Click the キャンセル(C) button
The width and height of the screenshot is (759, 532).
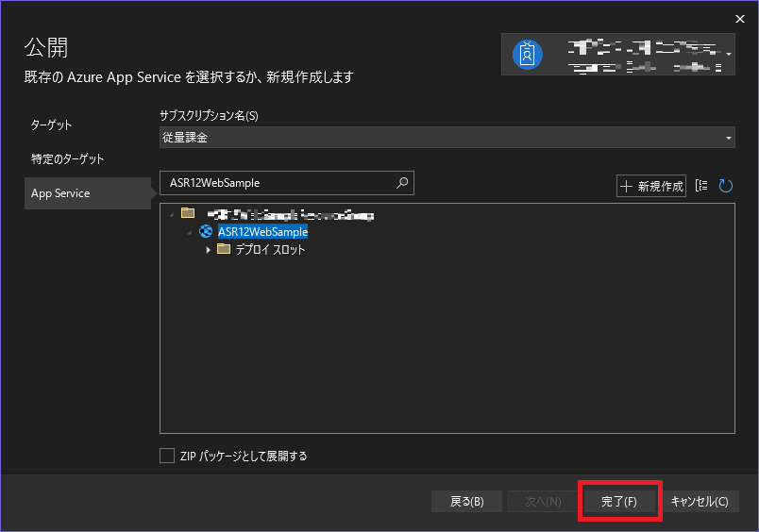click(x=700, y=502)
